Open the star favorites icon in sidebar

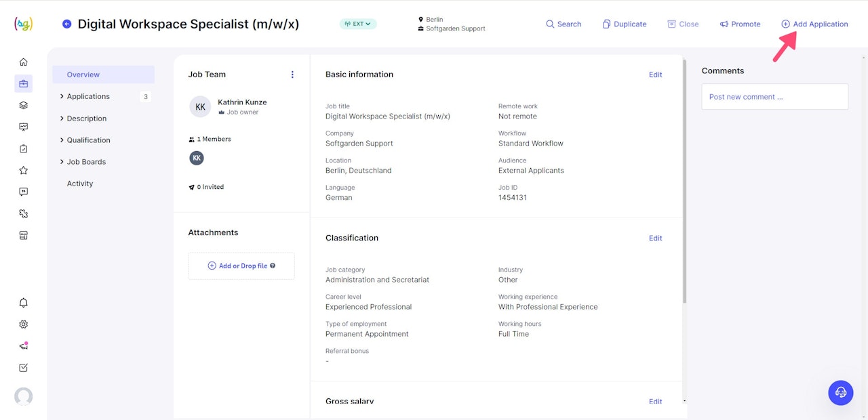(x=24, y=170)
